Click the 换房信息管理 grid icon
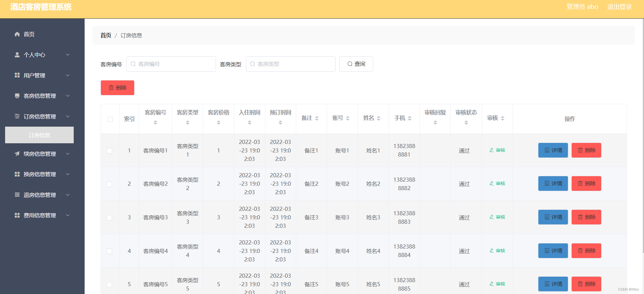644x294 pixels. click(x=17, y=174)
